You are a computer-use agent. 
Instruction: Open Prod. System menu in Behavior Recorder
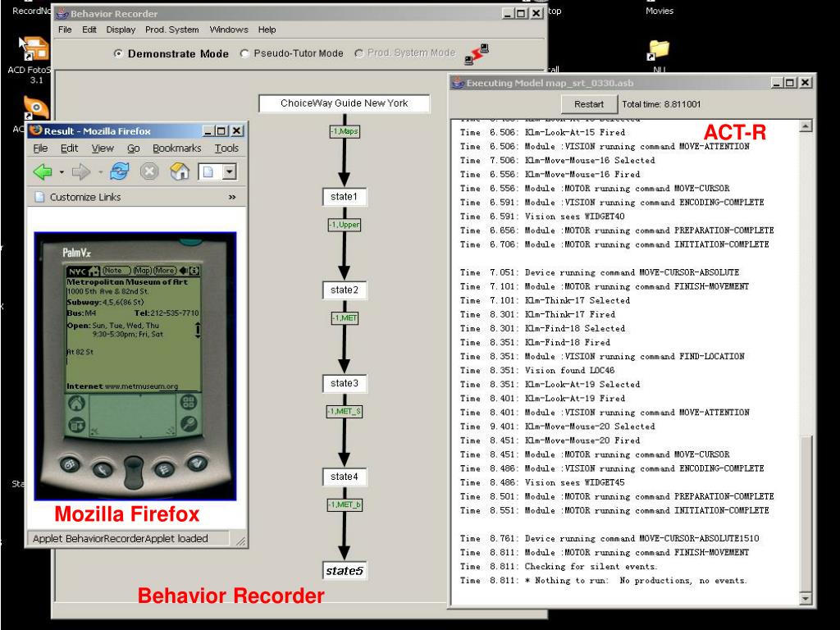pyautogui.click(x=172, y=30)
